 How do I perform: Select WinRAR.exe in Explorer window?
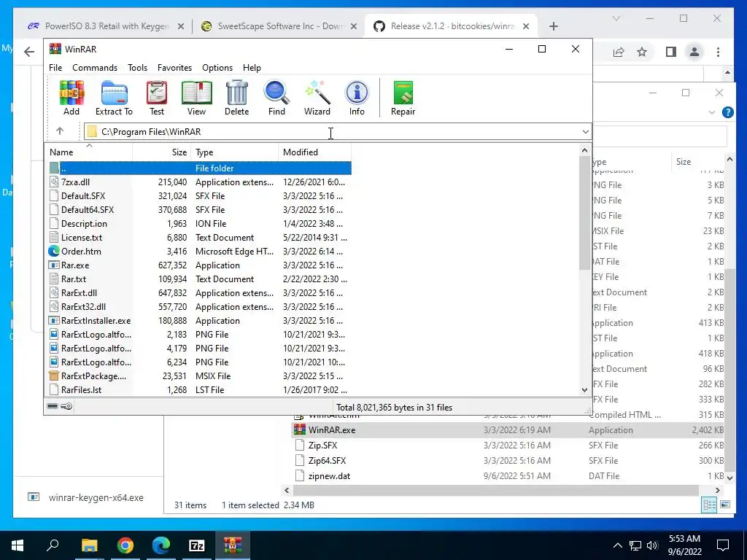tap(508, 430)
